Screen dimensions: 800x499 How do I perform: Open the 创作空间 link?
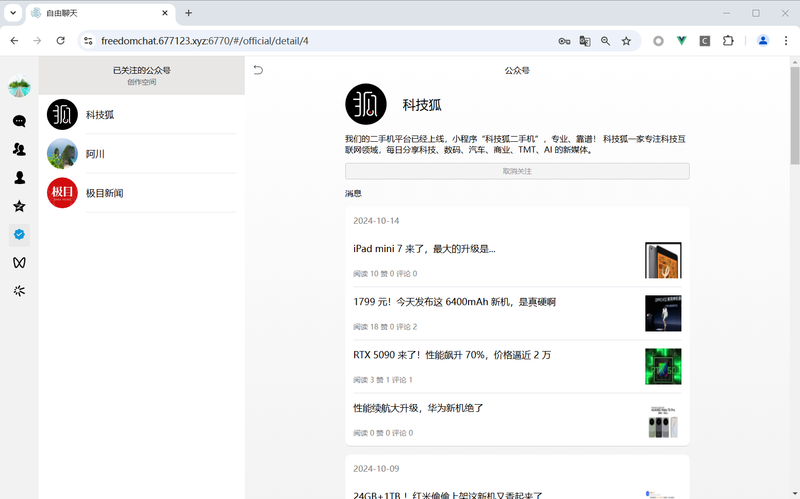click(x=141, y=82)
